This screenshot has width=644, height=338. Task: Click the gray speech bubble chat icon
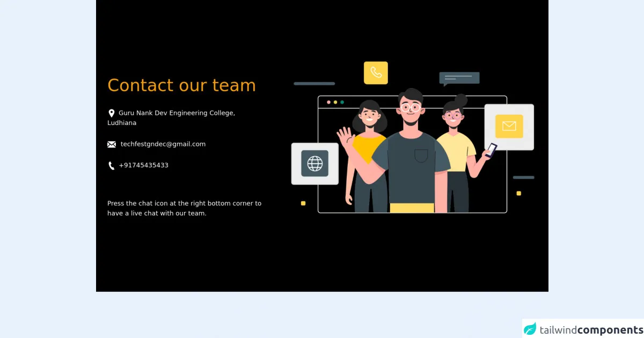coord(459,78)
